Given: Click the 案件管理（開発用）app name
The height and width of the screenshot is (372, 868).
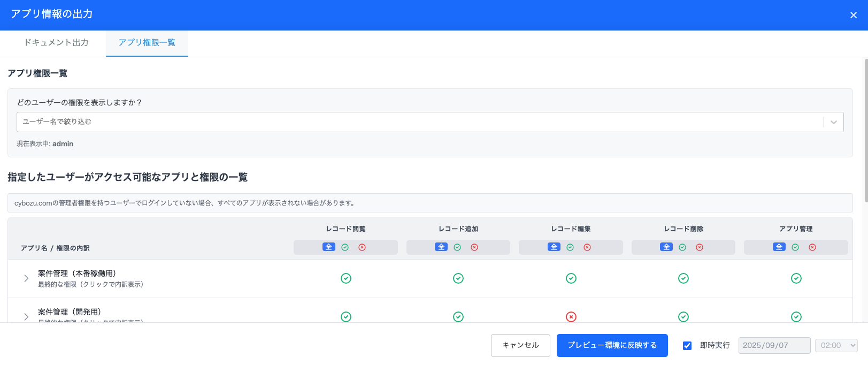Looking at the screenshot, I should (x=70, y=312).
